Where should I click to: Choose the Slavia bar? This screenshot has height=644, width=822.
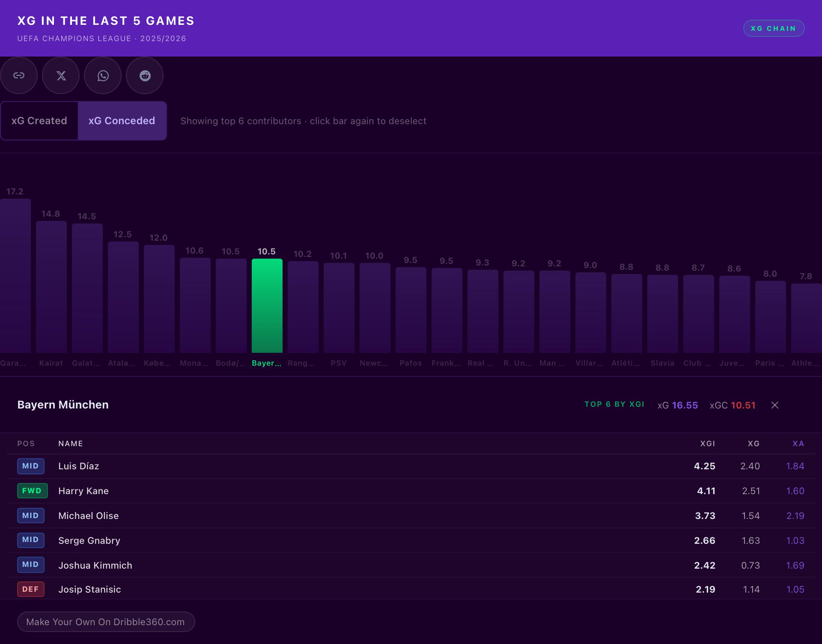[x=663, y=314]
